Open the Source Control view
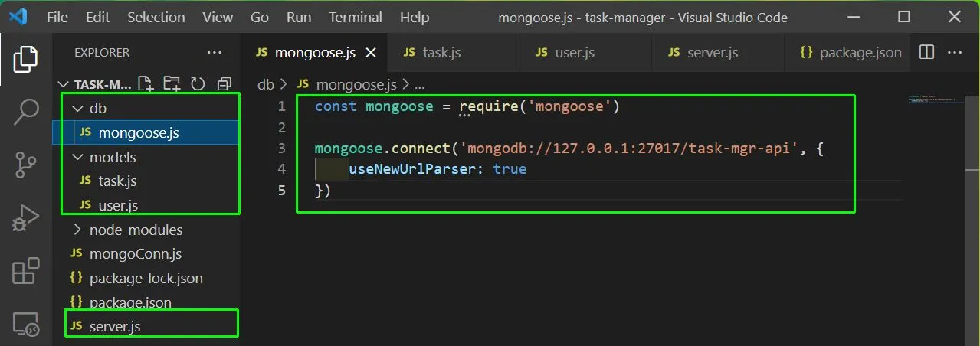 (x=25, y=165)
